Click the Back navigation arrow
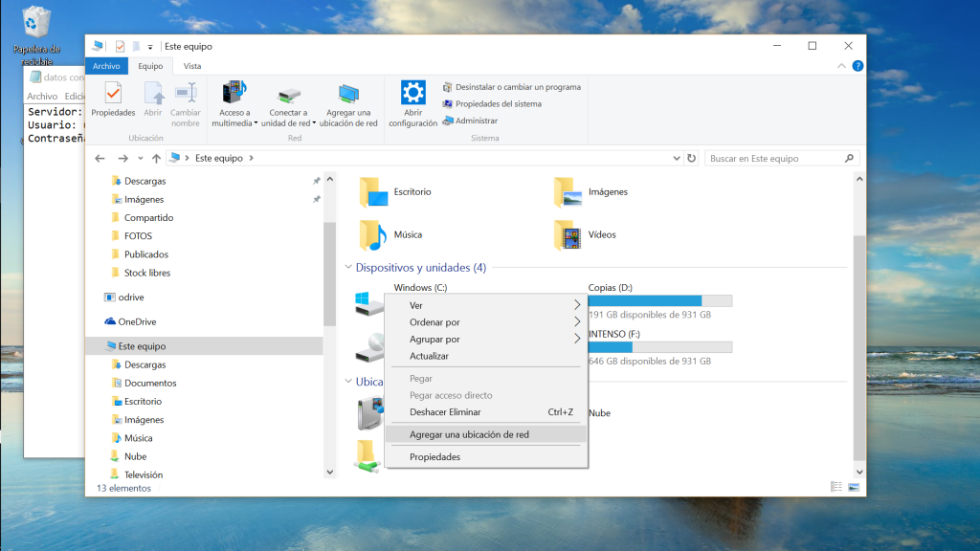Screen dimensions: 980x551 [100, 158]
